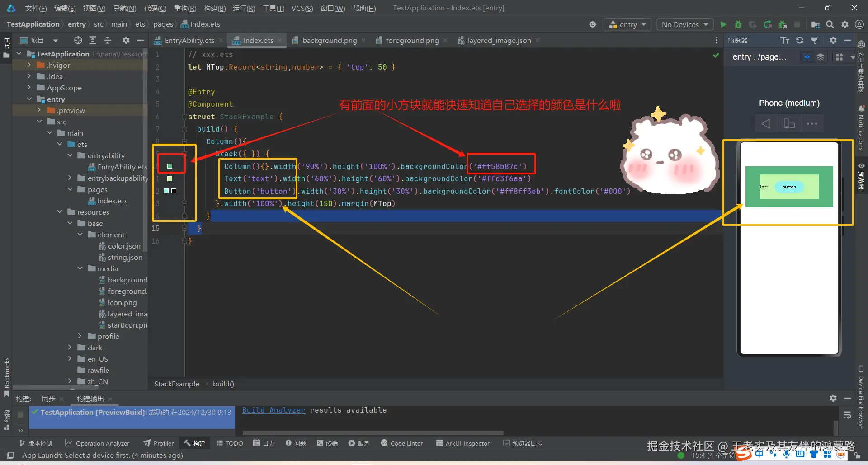Toggle the Previewer side tab with eye icon
This screenshot has height=465, width=868.
pyautogui.click(x=861, y=177)
